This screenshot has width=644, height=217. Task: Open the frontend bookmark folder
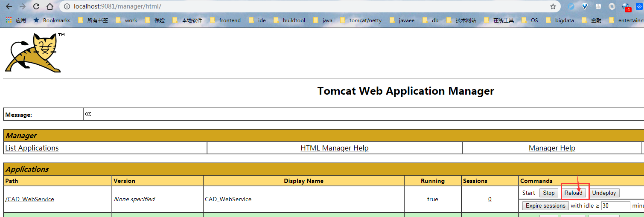[x=225, y=20]
